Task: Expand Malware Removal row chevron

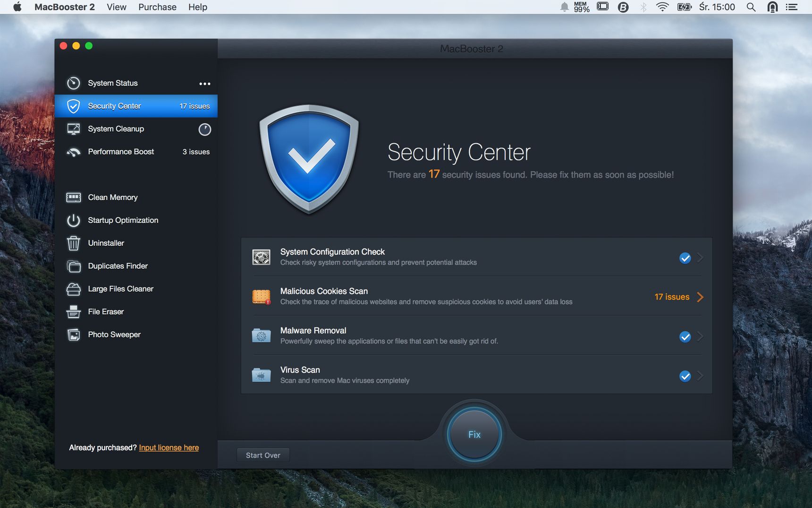Action: (700, 336)
